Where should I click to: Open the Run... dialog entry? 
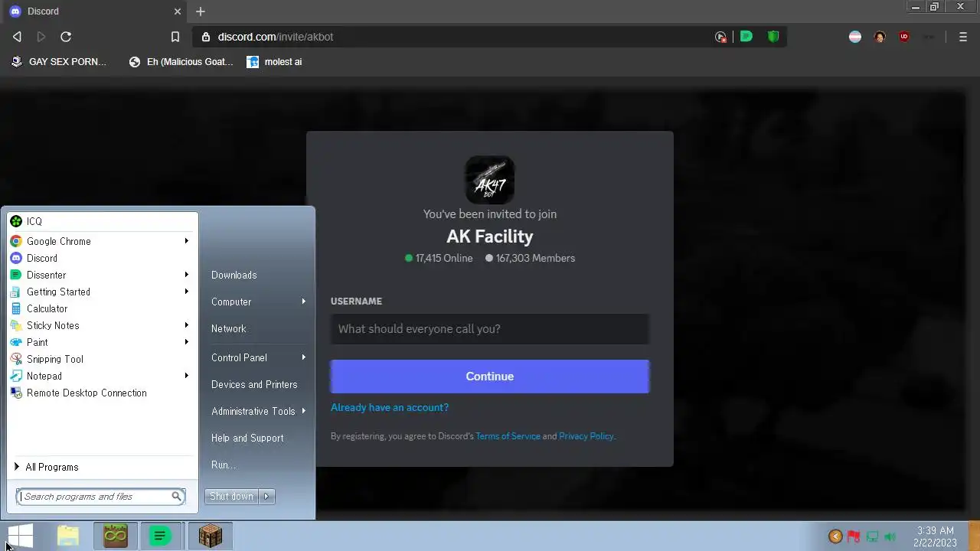[x=224, y=465]
